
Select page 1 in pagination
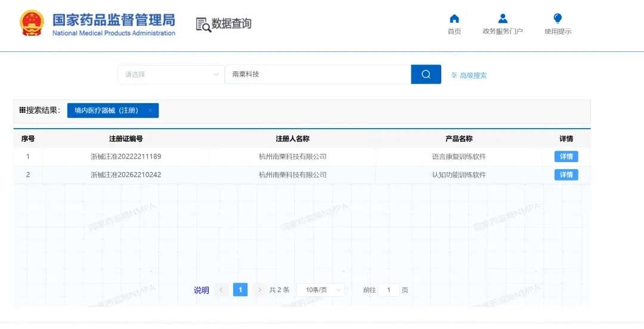[240, 290]
